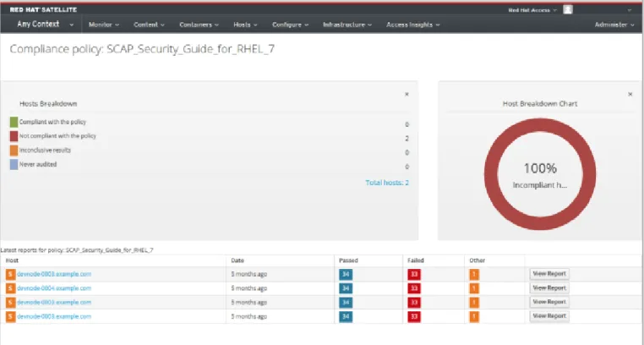Open the Any Context dropdown
644x345 pixels.
point(45,25)
